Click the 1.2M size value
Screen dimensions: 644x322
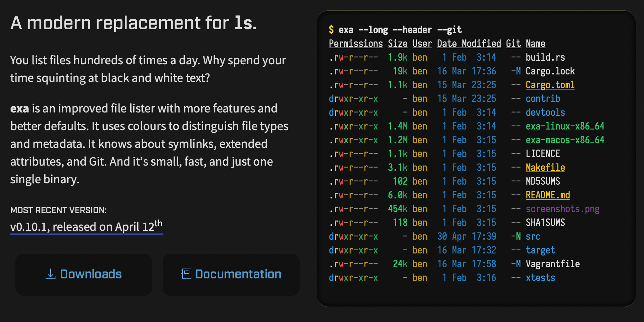[x=397, y=140]
